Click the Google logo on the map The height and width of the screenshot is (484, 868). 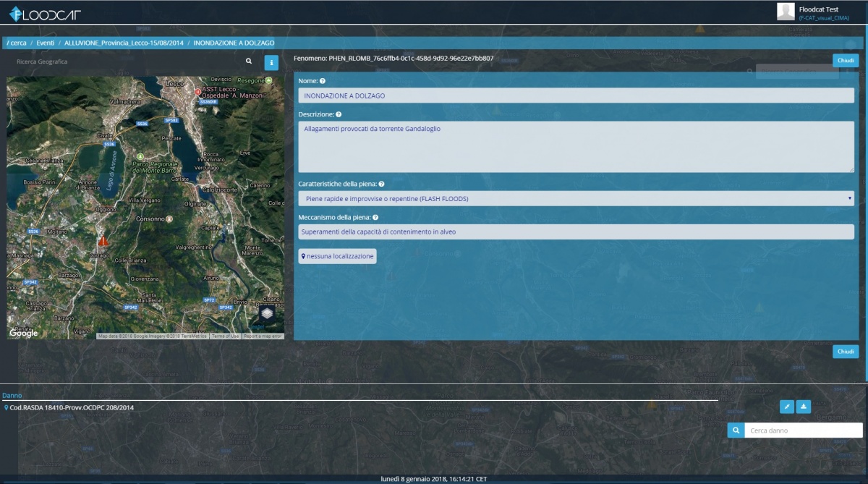23,333
